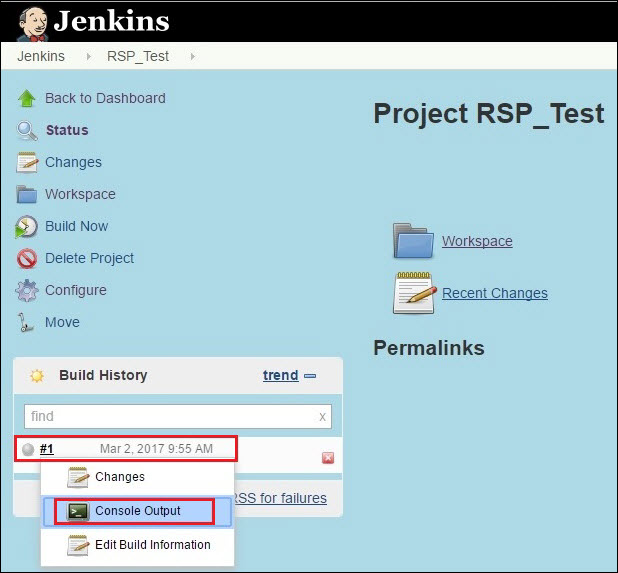Click the RSP_Test breadcrumb link
This screenshot has width=618, height=573.
coord(138,56)
